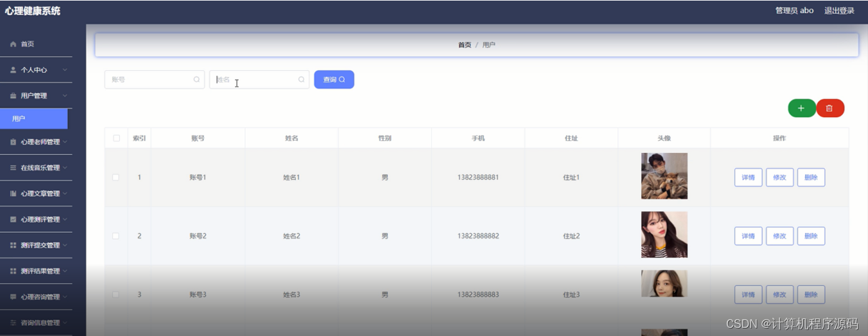Open the 咨询信息管理 menu label
Image resolution: width=868 pixels, height=336 pixels.
point(40,323)
